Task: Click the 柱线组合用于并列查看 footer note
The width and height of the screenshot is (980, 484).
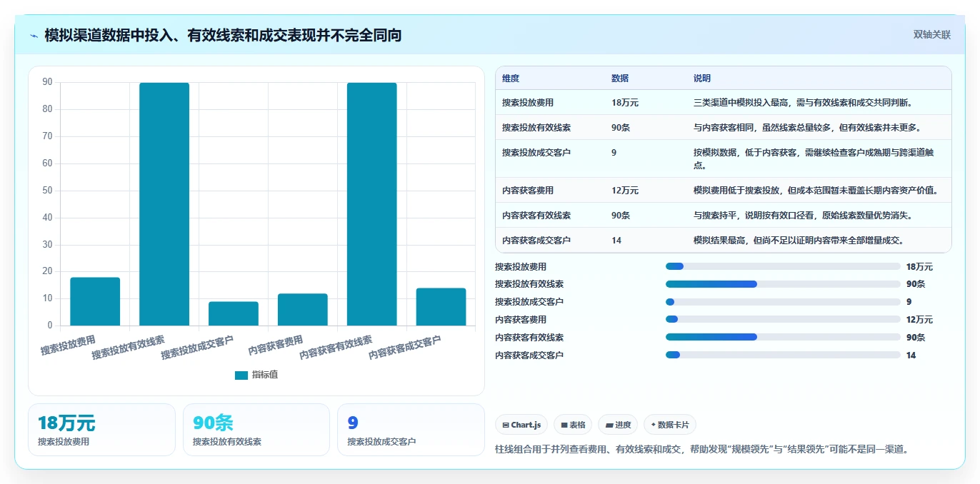Action: click(x=701, y=450)
